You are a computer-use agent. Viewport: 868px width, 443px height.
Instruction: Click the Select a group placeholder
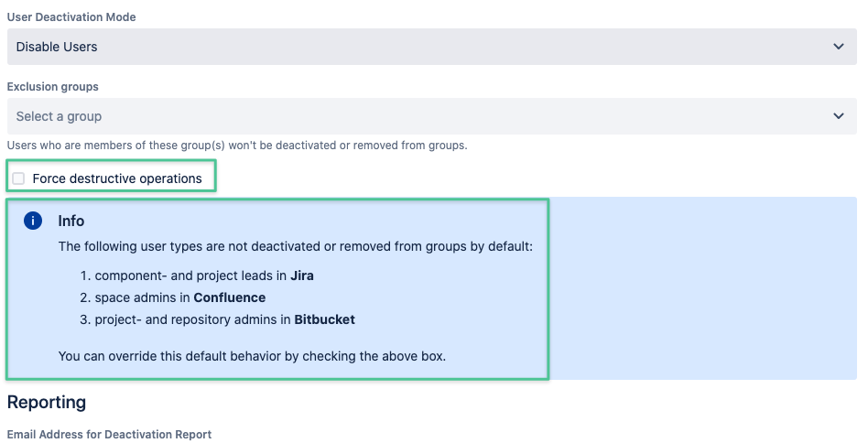click(x=59, y=116)
